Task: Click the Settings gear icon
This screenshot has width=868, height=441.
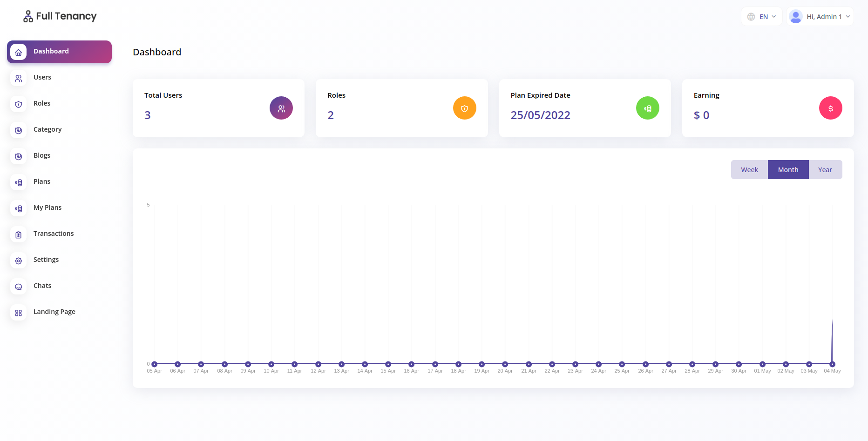Action: (x=19, y=261)
